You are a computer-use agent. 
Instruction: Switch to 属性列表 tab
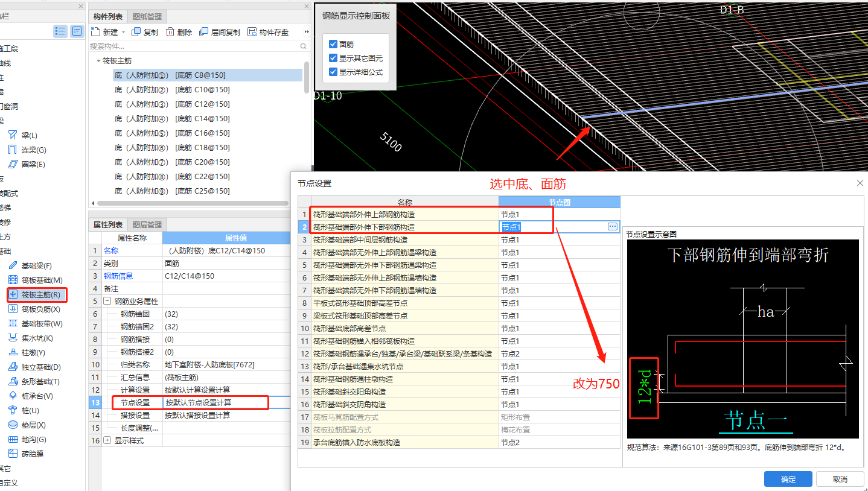click(x=108, y=224)
